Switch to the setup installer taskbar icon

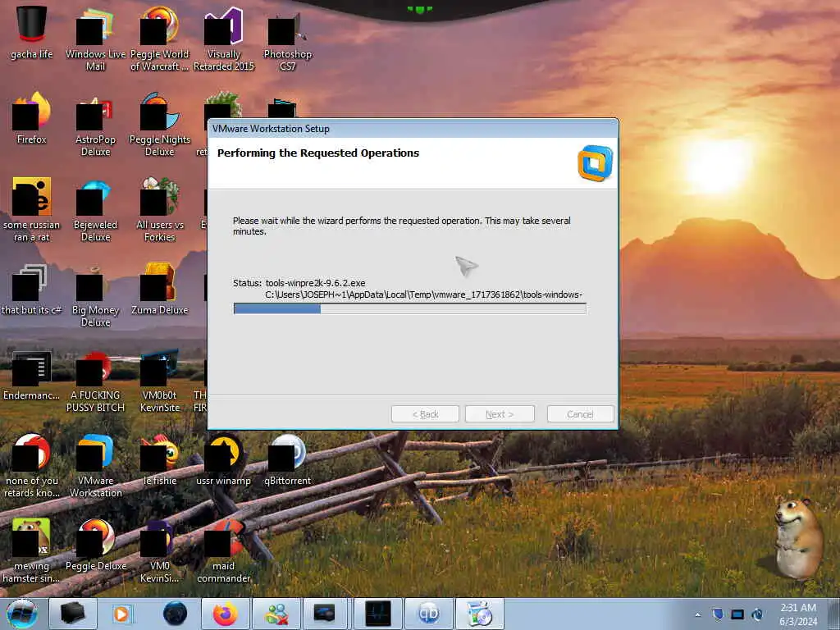479,614
